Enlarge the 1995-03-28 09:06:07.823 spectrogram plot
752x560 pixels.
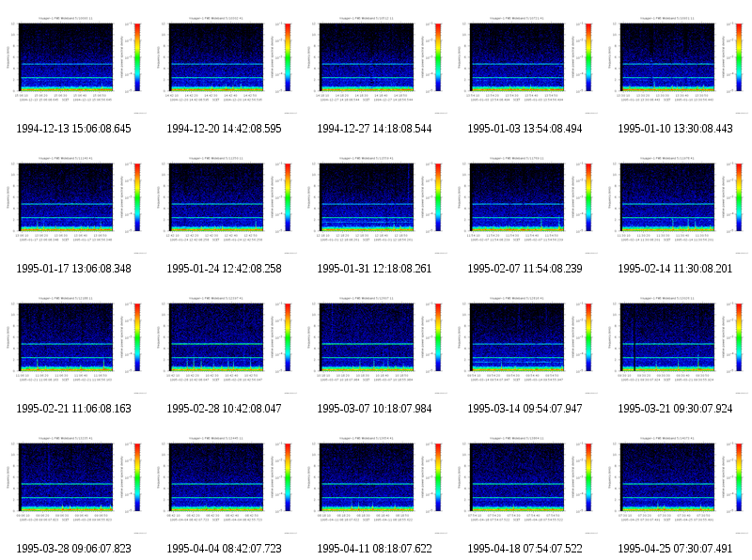(74, 484)
